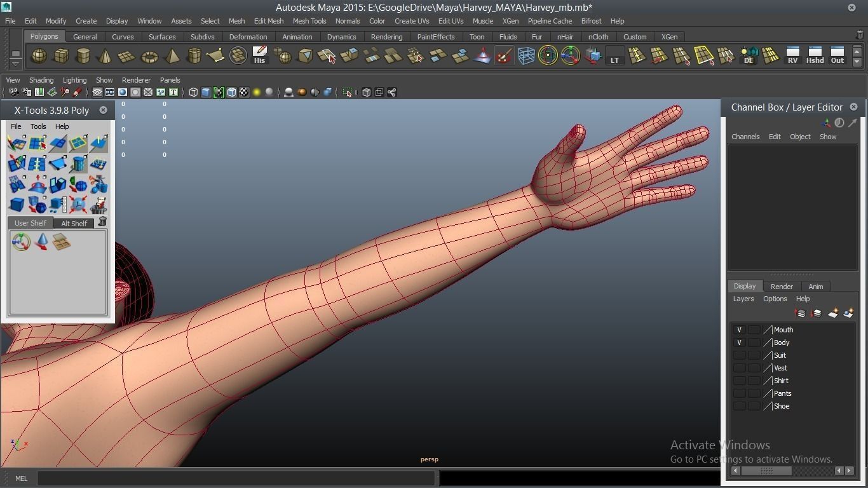
Task: Open the Mesh Tools menu
Action: [x=309, y=21]
